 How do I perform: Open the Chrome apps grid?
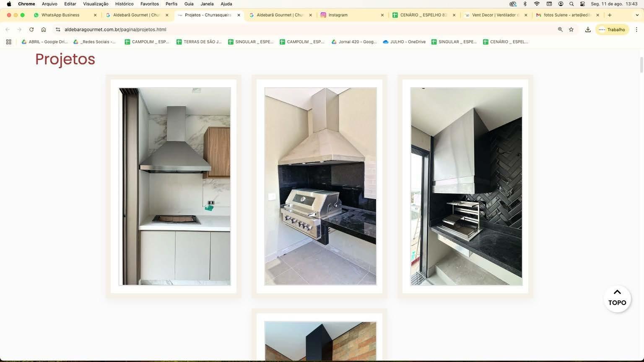coord(8,42)
